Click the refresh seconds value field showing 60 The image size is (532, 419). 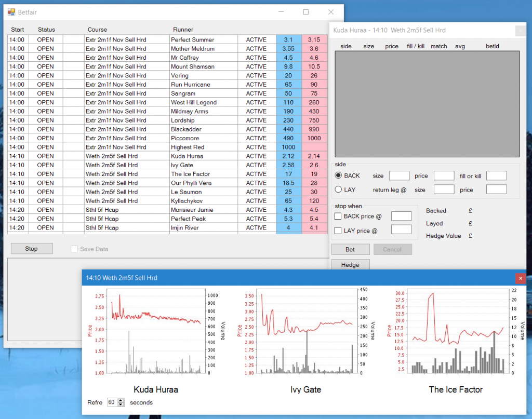tap(112, 402)
